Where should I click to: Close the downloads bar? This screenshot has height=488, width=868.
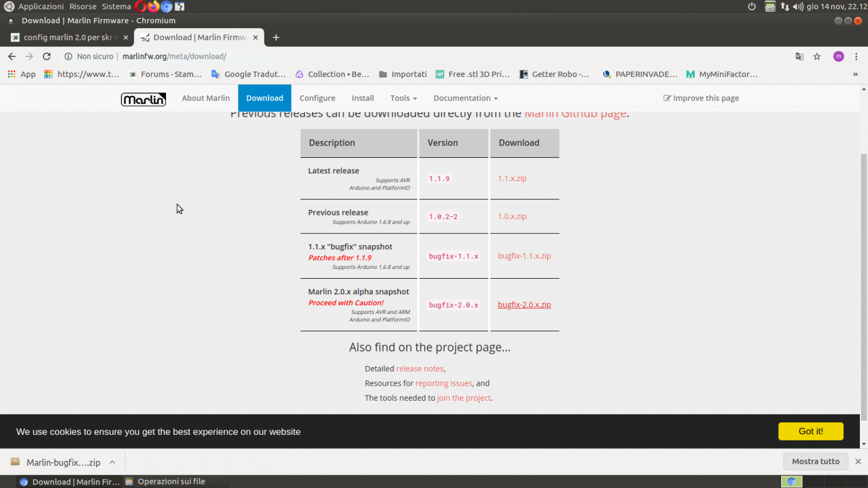coord(858,461)
